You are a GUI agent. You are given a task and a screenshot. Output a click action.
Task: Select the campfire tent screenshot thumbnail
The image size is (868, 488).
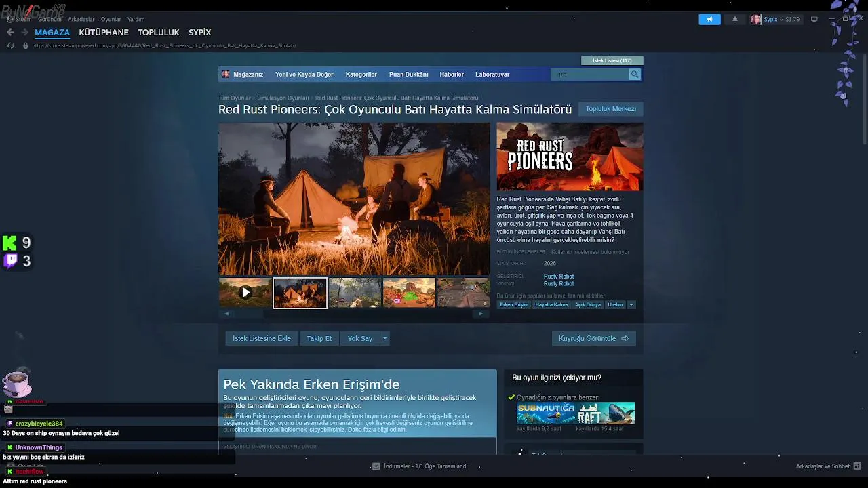point(300,293)
